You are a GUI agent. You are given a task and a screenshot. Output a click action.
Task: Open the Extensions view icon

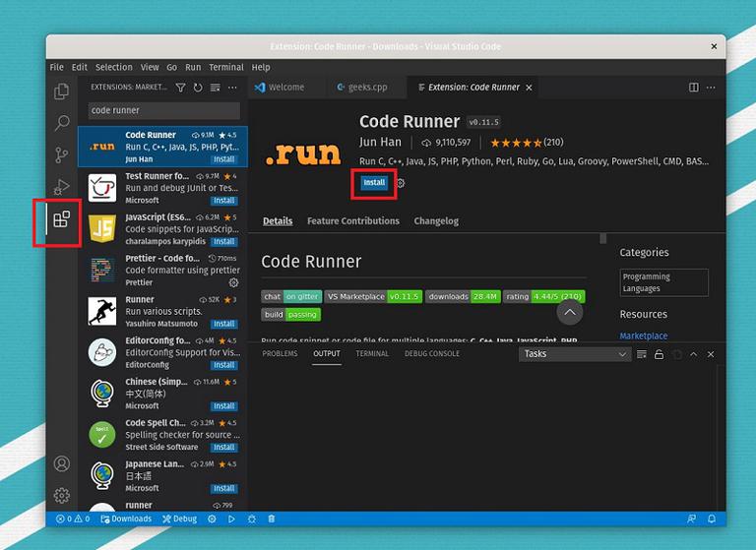pos(61,218)
